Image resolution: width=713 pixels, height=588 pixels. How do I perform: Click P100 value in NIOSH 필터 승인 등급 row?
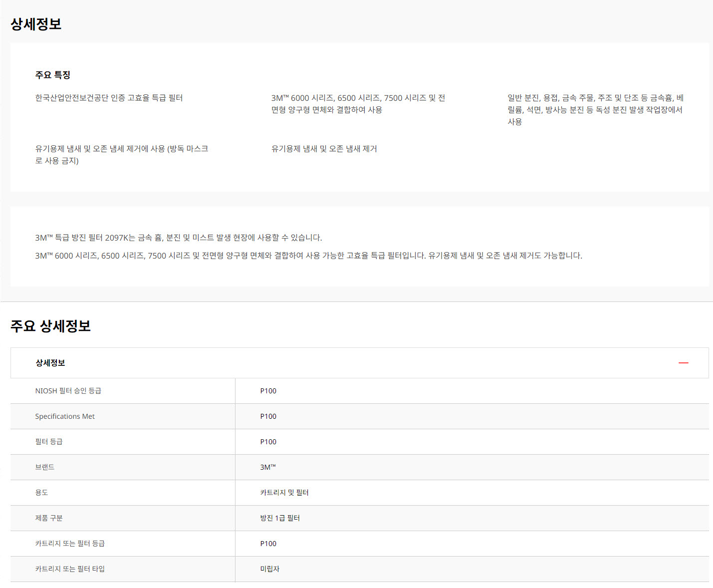pyautogui.click(x=472, y=391)
